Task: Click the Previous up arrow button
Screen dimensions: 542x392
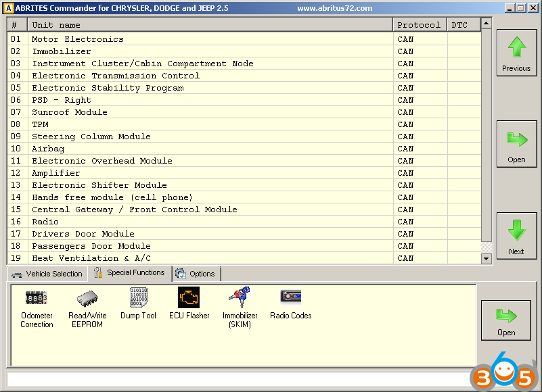Action: coord(516,53)
